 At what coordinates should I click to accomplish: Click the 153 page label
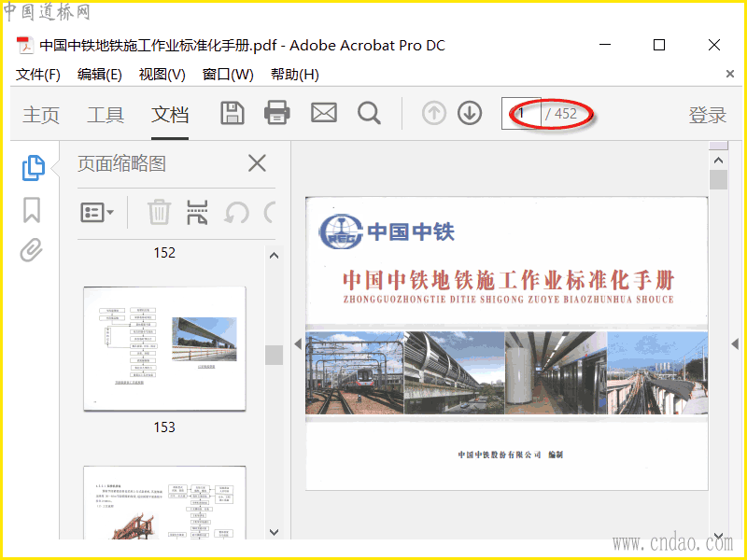(x=164, y=427)
